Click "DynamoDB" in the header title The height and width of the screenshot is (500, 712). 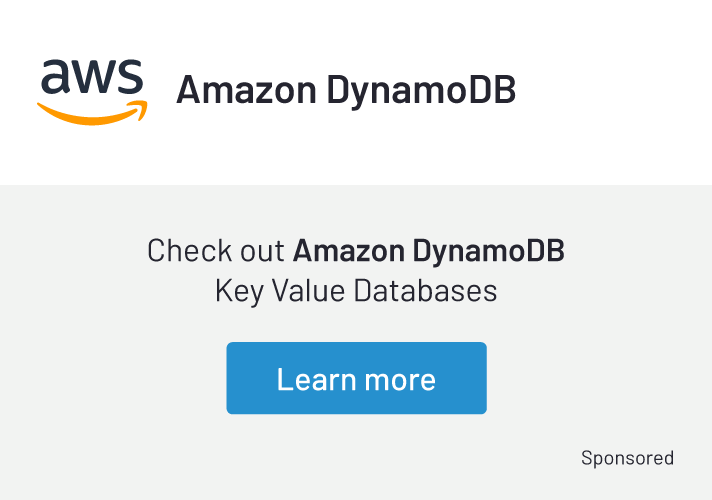click(422, 90)
